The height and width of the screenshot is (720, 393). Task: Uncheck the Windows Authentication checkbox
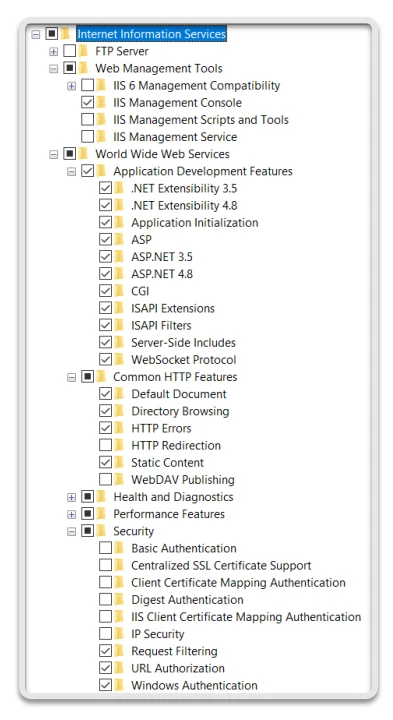[106, 685]
